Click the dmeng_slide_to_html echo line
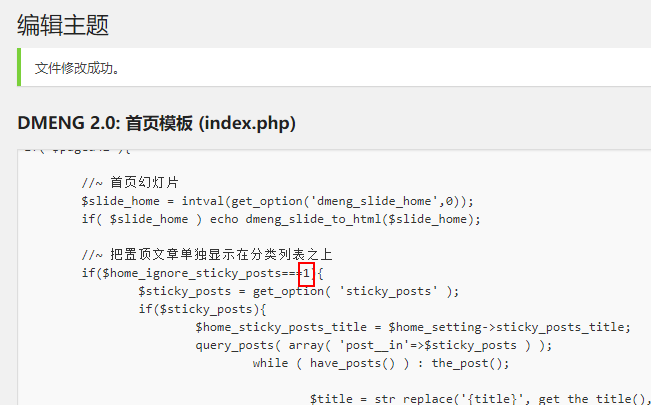This screenshot has width=651, height=405. pyautogui.click(x=281, y=219)
